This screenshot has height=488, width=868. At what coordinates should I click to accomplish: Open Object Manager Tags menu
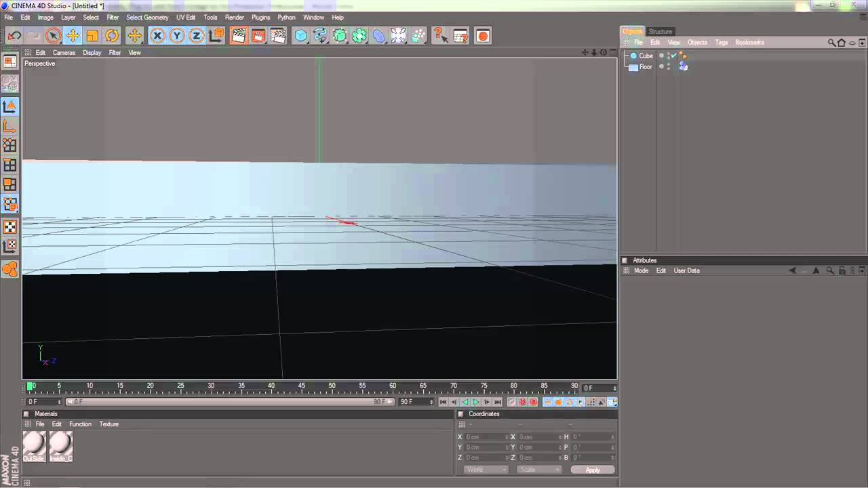click(x=722, y=43)
